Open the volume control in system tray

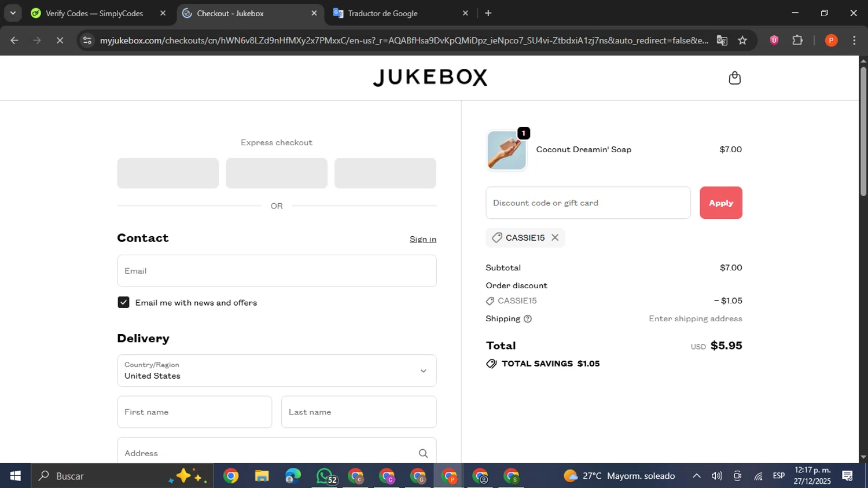[716, 476]
